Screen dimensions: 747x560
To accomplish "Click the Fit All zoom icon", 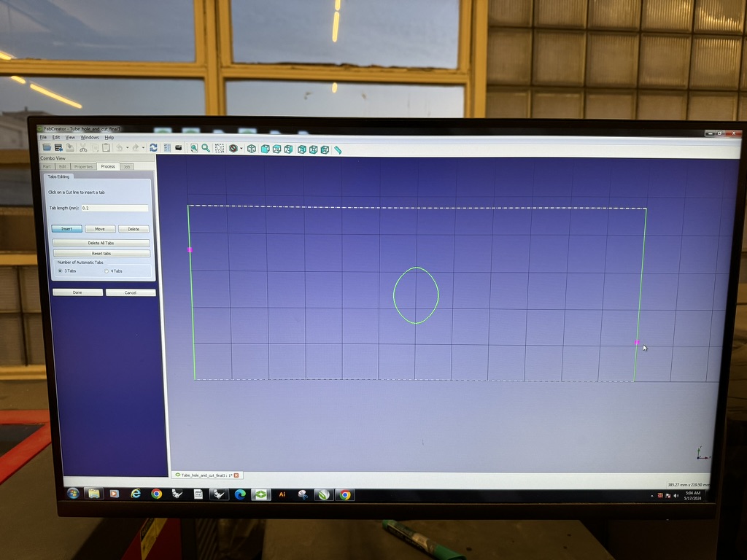I will click(x=194, y=149).
